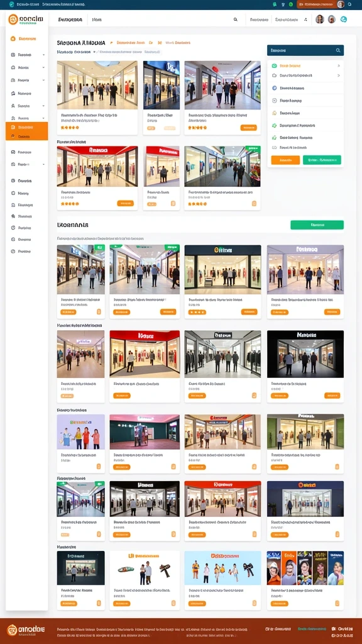The image size is (362, 644).
Task: Click the teal circular icon beside the profile avatars
Action: coord(344,19)
